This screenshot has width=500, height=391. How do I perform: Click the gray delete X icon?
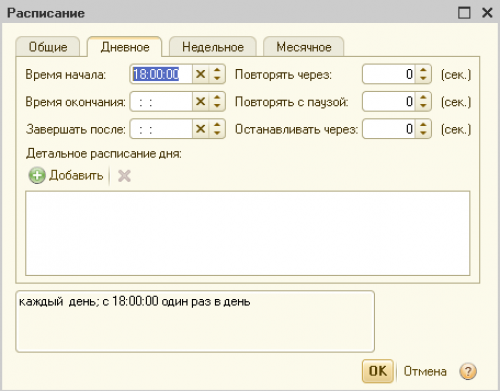(x=124, y=176)
